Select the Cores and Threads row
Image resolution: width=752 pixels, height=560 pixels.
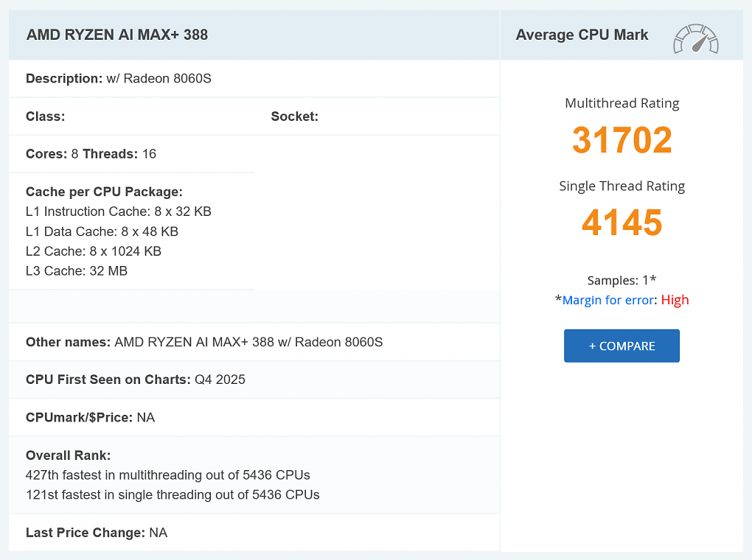(91, 154)
